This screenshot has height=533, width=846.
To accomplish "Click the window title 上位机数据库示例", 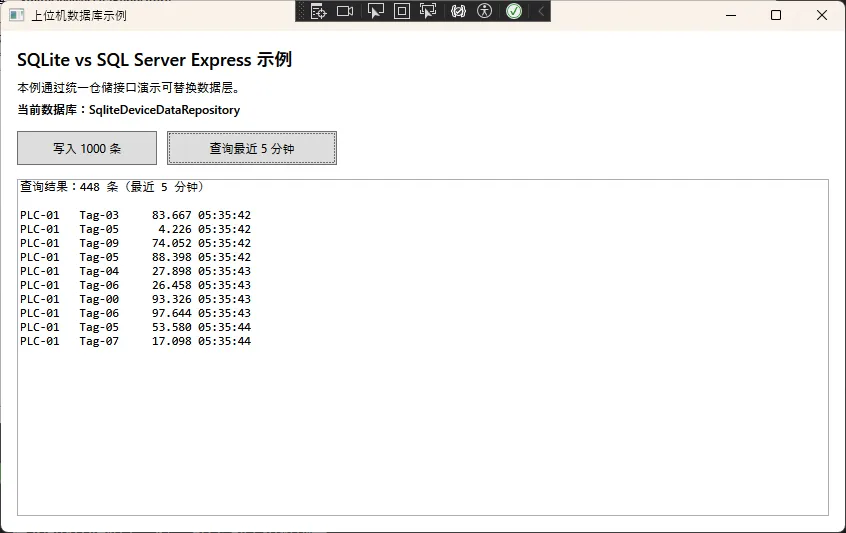I will (79, 15).
